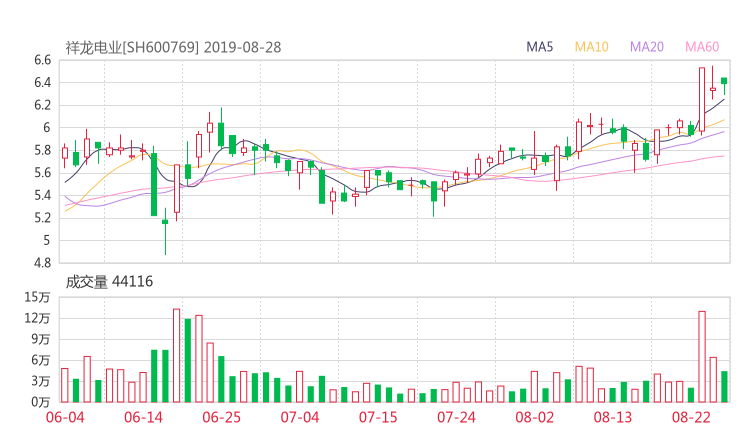Click the chart title 祥龙电业[SH600769]
The width and height of the screenshot is (740, 440).
[132, 46]
